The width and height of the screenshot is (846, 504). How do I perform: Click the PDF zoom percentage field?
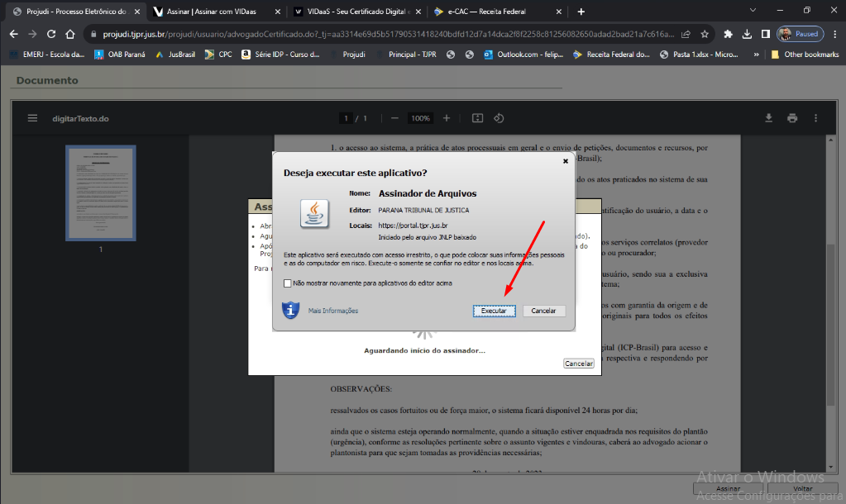pyautogui.click(x=421, y=118)
